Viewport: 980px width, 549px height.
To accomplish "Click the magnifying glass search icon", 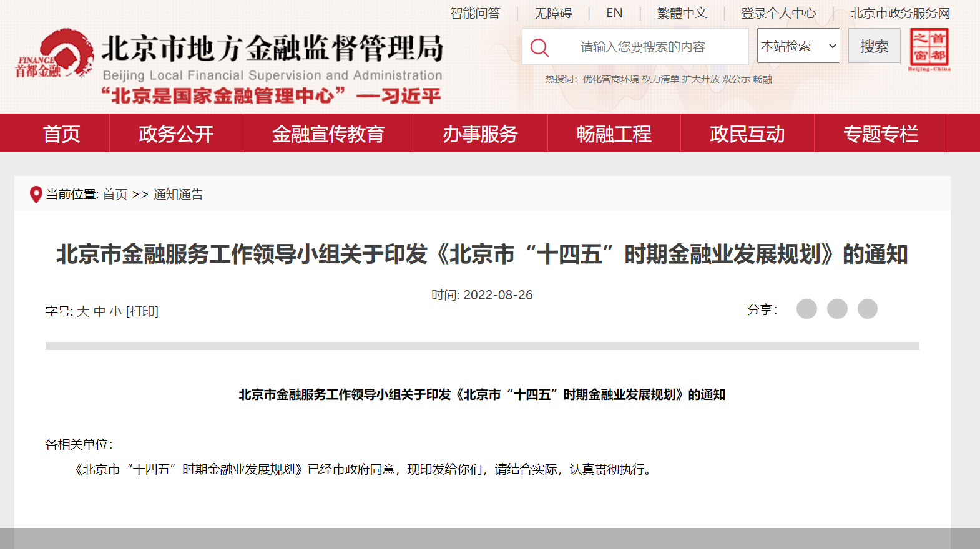I will 539,47.
